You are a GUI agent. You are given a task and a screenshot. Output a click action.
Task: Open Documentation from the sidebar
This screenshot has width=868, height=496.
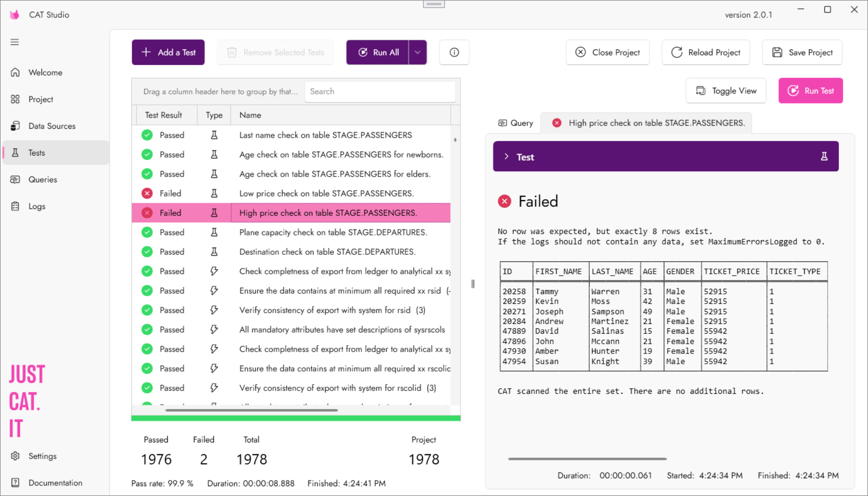click(55, 483)
